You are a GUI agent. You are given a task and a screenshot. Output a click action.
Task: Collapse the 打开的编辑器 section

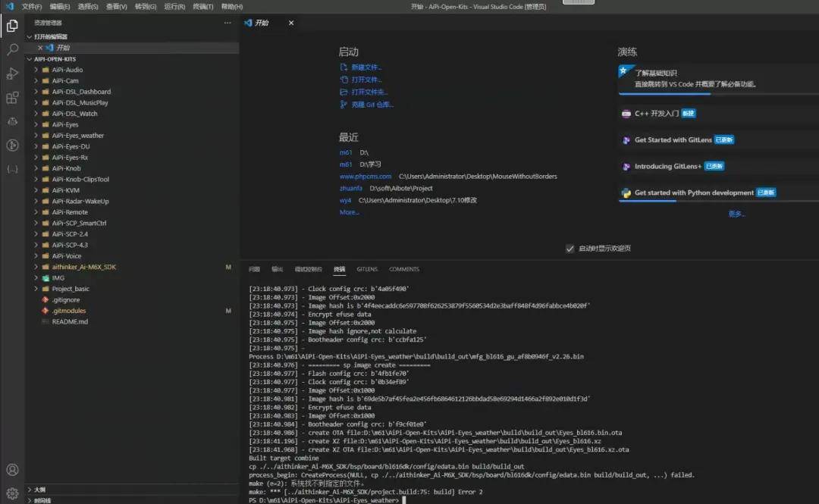[30, 36]
